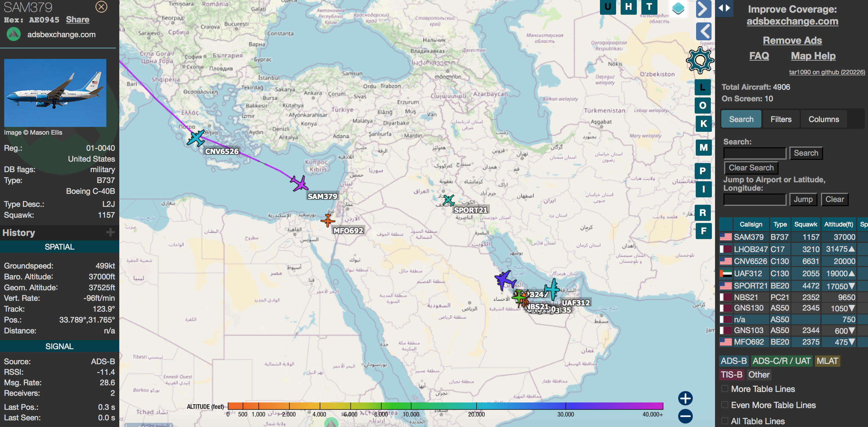The height and width of the screenshot is (427, 868).
Task: Select the SPORT21 aircraft icon on map
Action: tap(448, 200)
